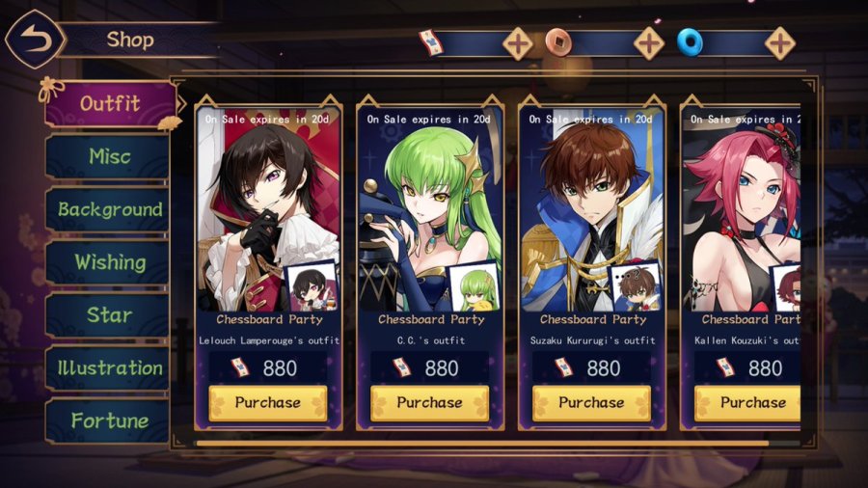Tap the ticket currency icon in top bar
The height and width of the screenshot is (488, 868).
pos(431,42)
